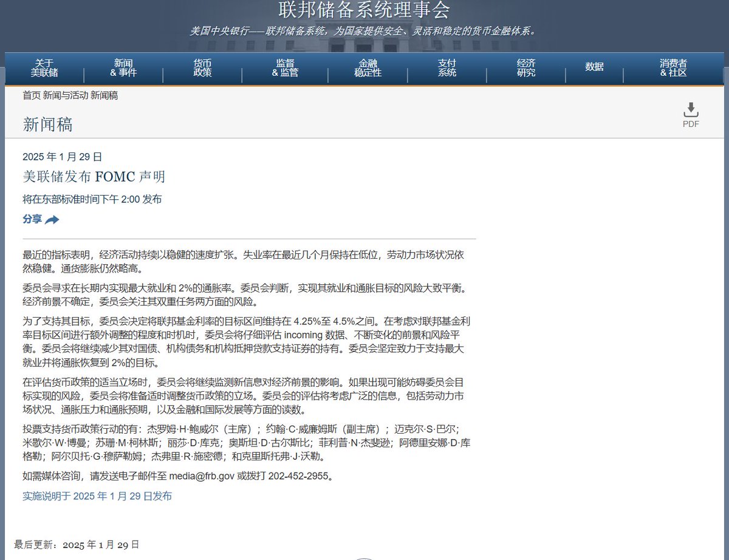Viewport: 729px width, 560px height.
Task: Open 数据 menu
Action: tap(594, 67)
